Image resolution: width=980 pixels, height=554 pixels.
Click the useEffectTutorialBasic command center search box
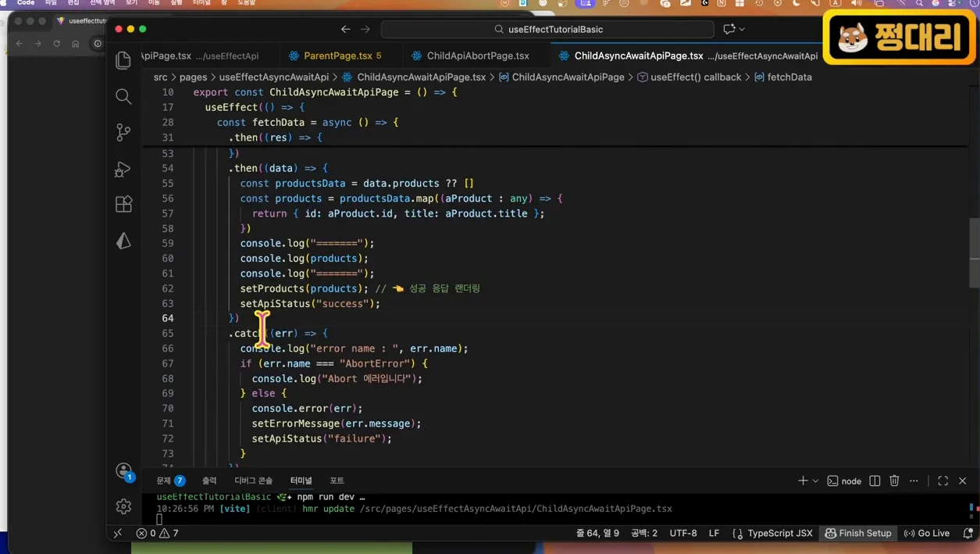pyautogui.click(x=547, y=29)
